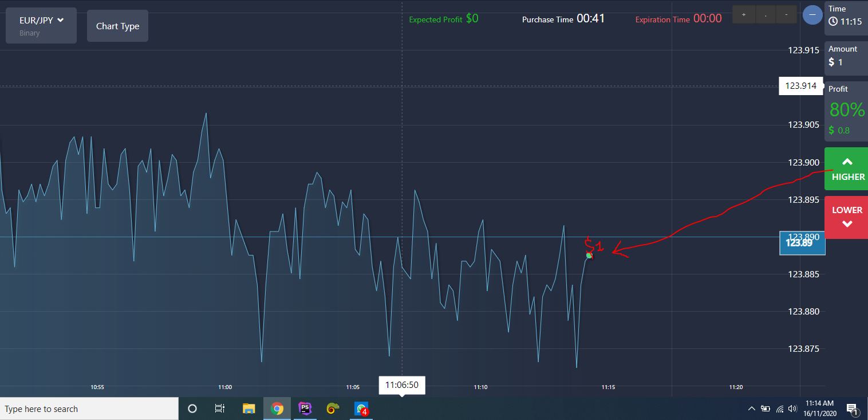This screenshot has height=420, width=868.
Task: Open the taskbar clock and calendar
Action: point(819,409)
